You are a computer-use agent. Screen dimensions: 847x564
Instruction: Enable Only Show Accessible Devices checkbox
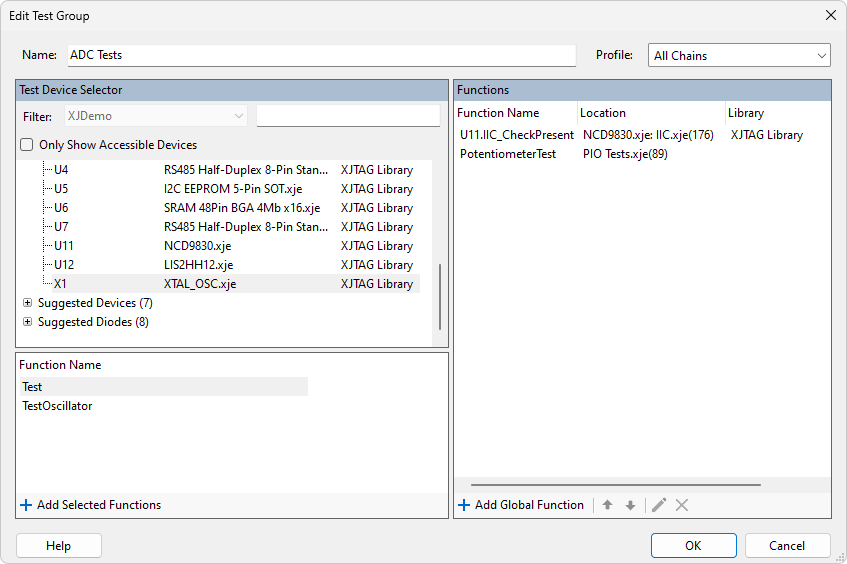pos(28,145)
